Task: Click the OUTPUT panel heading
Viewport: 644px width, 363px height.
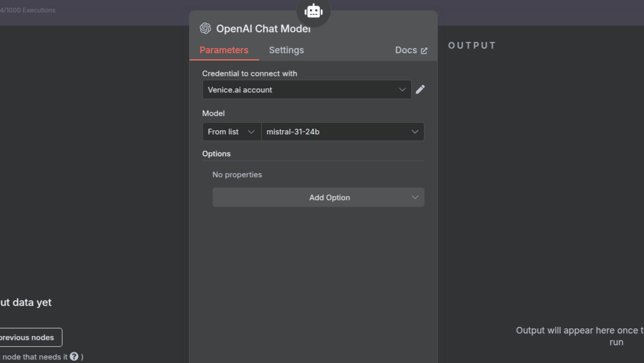Action: (x=472, y=45)
